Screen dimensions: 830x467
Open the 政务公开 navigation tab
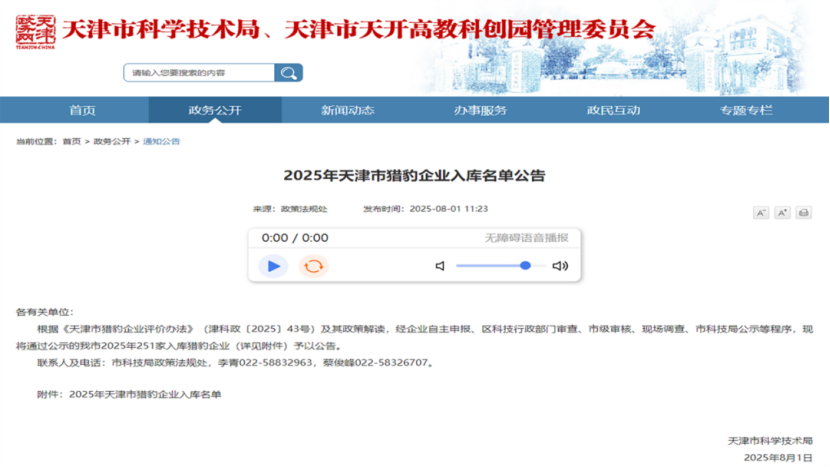coord(215,110)
